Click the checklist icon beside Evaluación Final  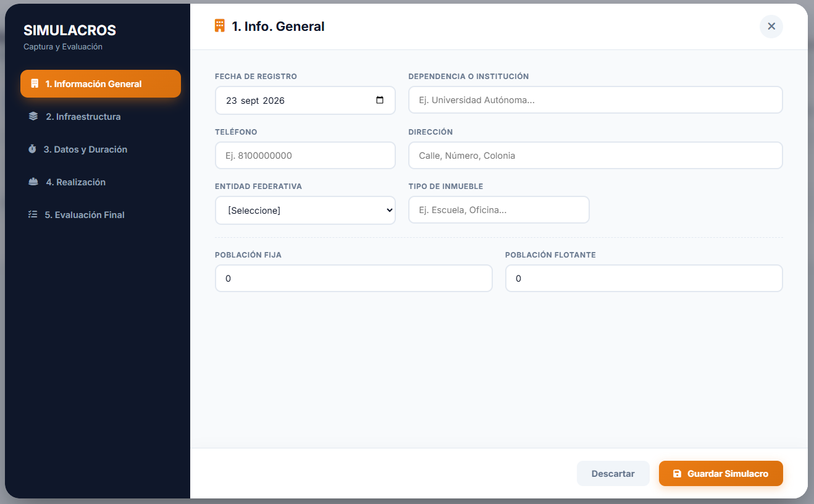33,215
